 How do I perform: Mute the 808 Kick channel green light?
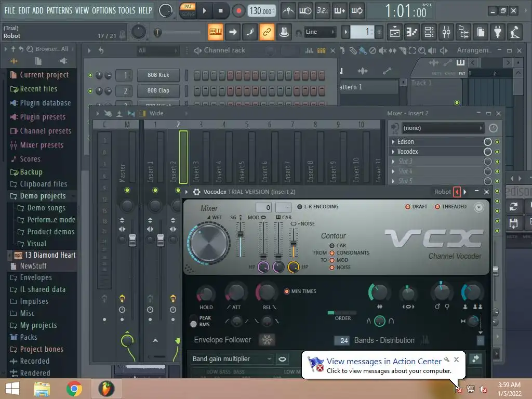coord(90,75)
